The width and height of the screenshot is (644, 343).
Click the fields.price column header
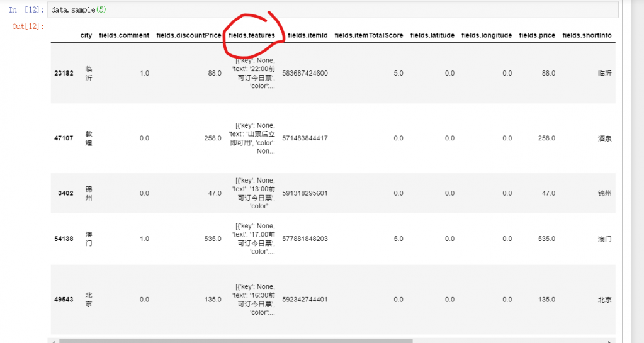click(x=537, y=35)
